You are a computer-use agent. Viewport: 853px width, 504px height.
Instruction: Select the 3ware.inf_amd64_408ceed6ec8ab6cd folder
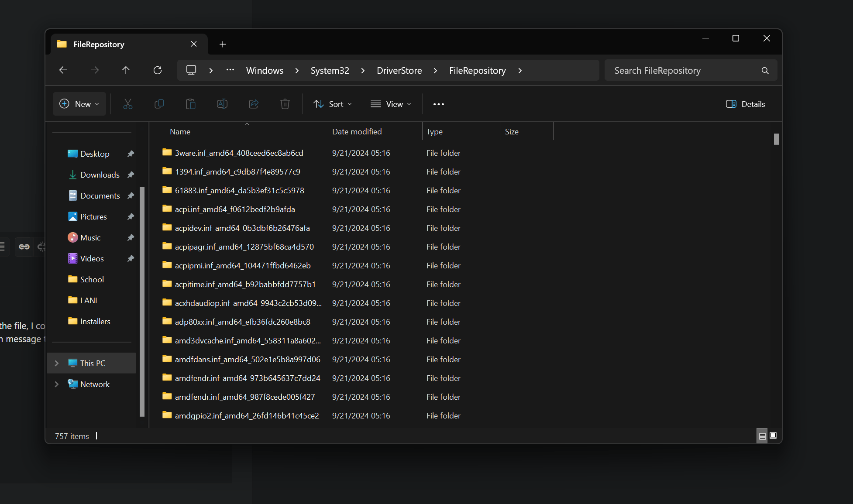pos(239,153)
